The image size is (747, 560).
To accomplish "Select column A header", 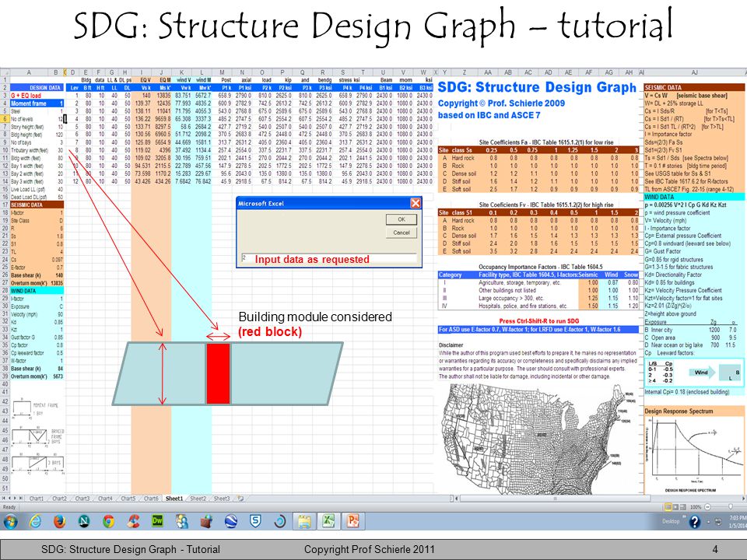I will 29,72.
